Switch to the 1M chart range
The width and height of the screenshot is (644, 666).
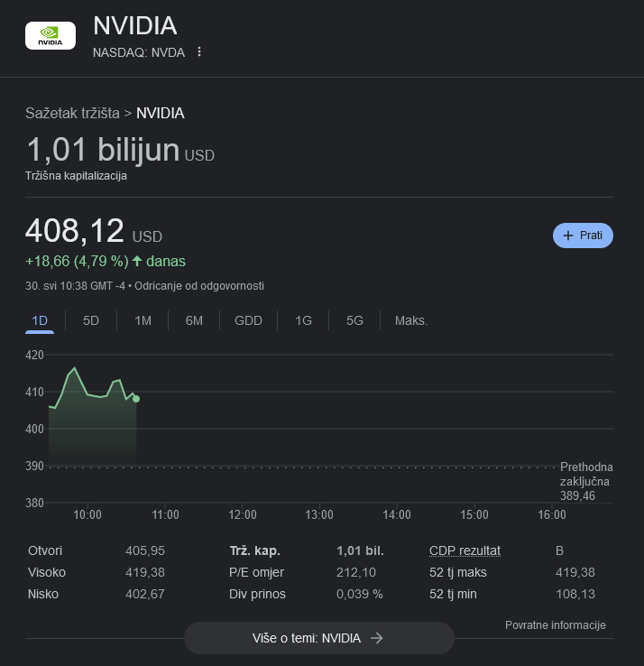pyautogui.click(x=143, y=320)
